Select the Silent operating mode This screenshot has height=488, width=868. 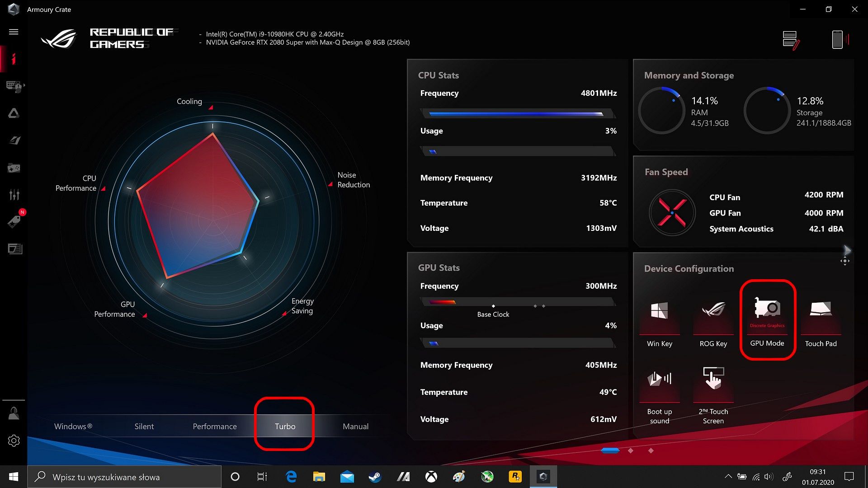144,426
